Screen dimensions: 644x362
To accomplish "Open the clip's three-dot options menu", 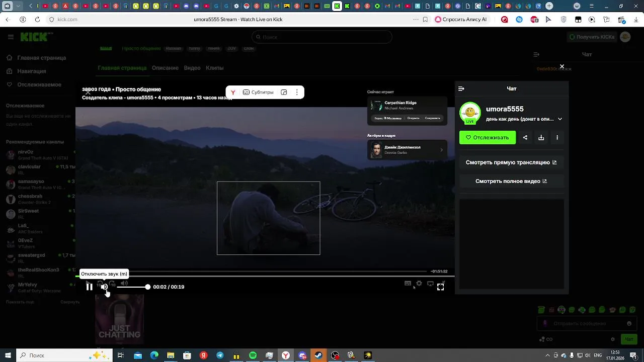I will point(557,137).
